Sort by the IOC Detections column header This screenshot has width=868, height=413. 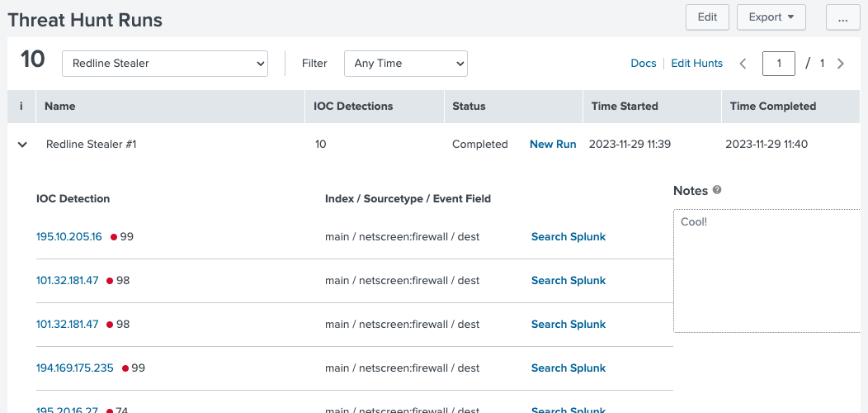[x=353, y=107]
